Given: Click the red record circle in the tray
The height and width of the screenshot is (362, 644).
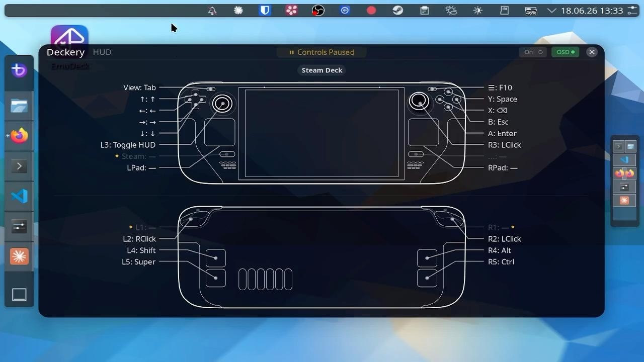Looking at the screenshot, I should (x=371, y=10).
